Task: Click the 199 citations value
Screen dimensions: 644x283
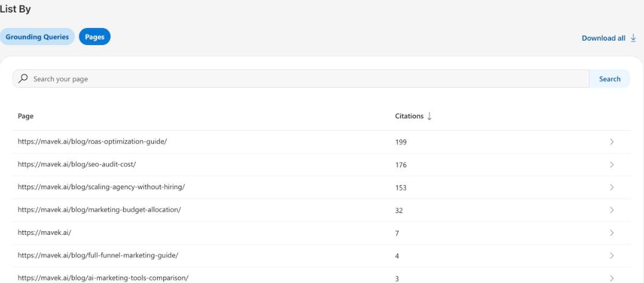Action: pos(401,142)
